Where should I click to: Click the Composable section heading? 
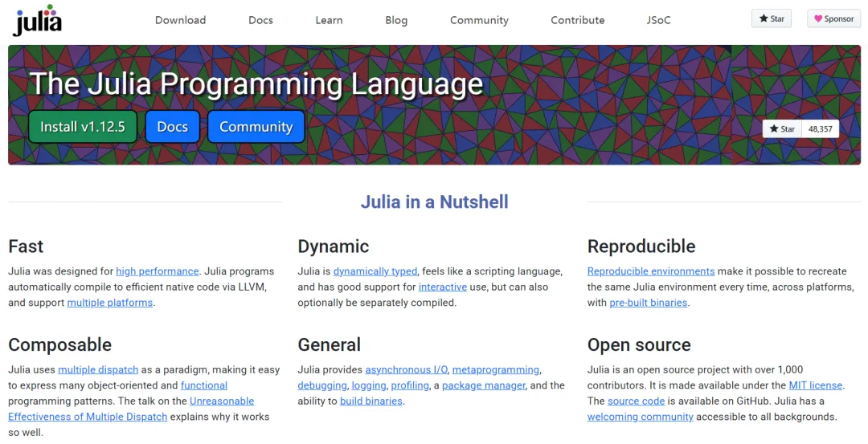pos(59,344)
